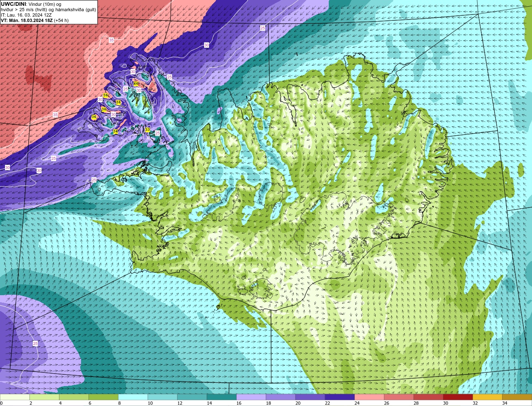
Task: Select the salmon 26–28 m/s legend swatch
Action: point(399,397)
